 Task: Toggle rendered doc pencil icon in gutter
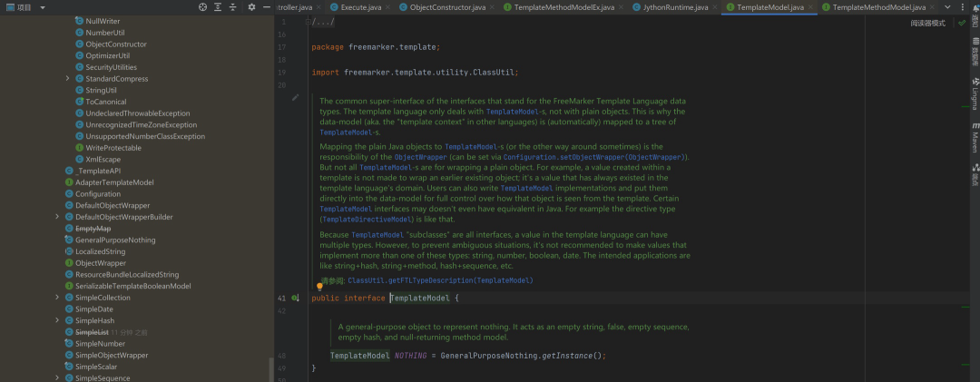tap(296, 98)
